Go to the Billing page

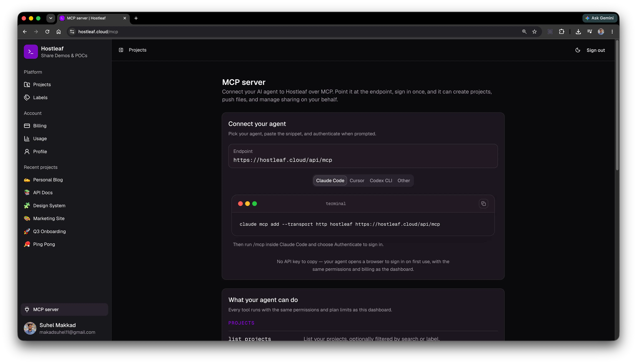click(65, 126)
